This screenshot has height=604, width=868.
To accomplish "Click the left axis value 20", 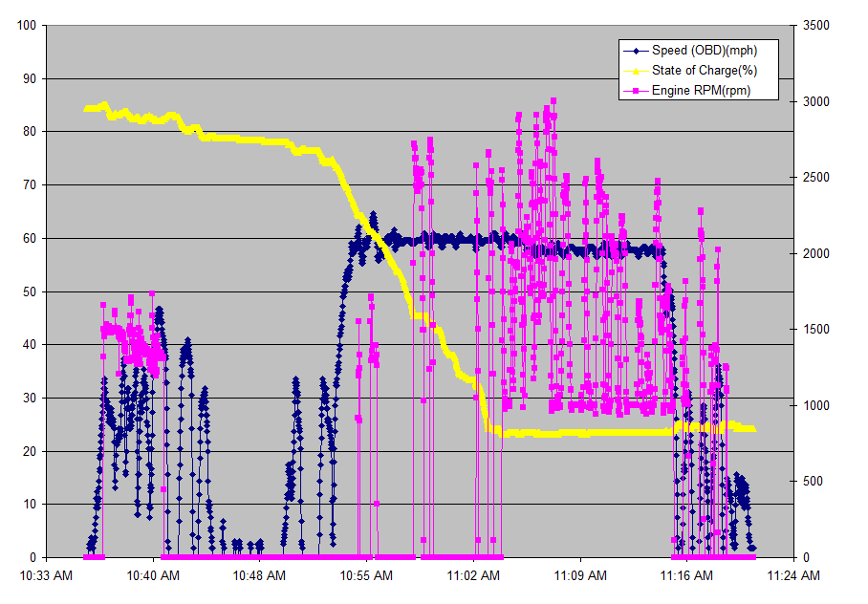I will (x=30, y=451).
